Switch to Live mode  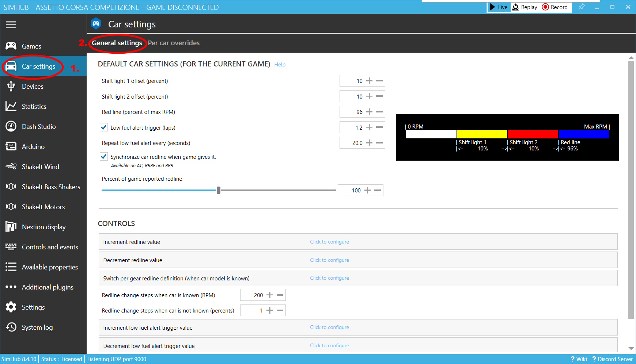(x=499, y=7)
